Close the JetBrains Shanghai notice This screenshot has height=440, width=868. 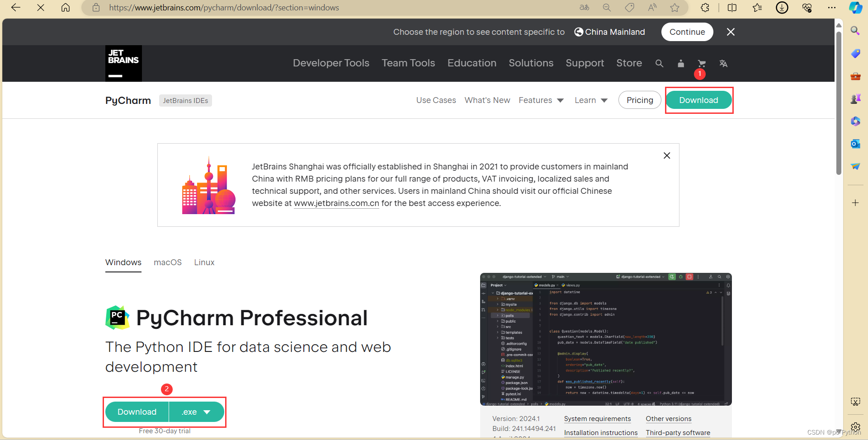667,155
